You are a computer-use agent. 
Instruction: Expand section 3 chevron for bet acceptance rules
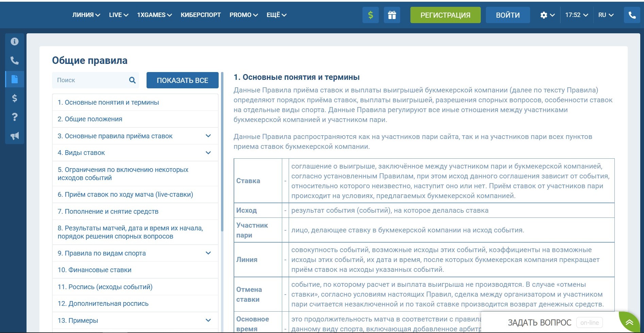tap(208, 136)
